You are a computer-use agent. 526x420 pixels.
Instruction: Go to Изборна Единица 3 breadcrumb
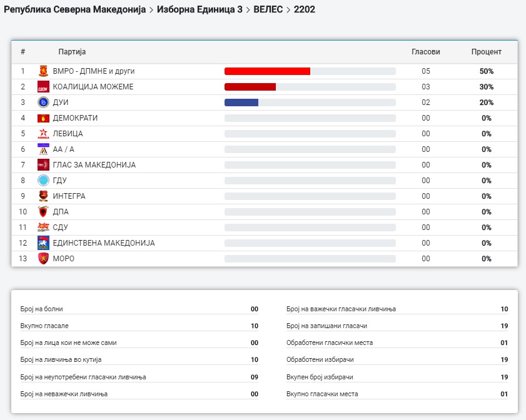tap(200, 10)
